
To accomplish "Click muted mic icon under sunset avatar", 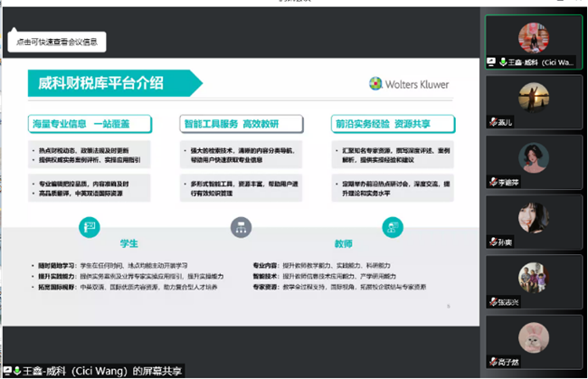I will coord(494,122).
